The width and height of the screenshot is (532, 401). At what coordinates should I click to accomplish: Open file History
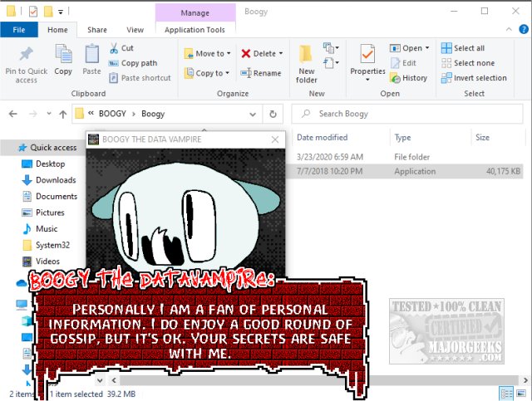click(408, 78)
